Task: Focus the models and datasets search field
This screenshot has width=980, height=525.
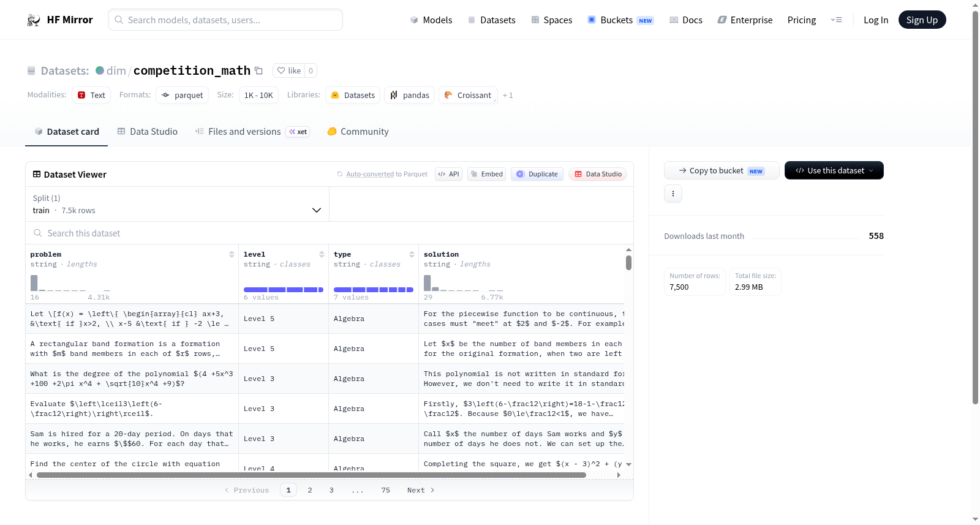Action: 225,20
